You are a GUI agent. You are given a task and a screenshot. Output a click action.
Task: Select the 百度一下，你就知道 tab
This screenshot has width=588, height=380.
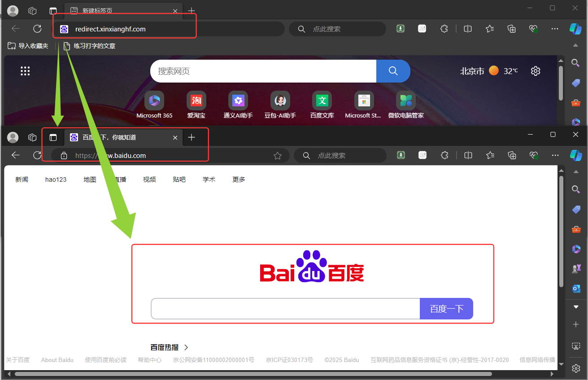tap(124, 137)
